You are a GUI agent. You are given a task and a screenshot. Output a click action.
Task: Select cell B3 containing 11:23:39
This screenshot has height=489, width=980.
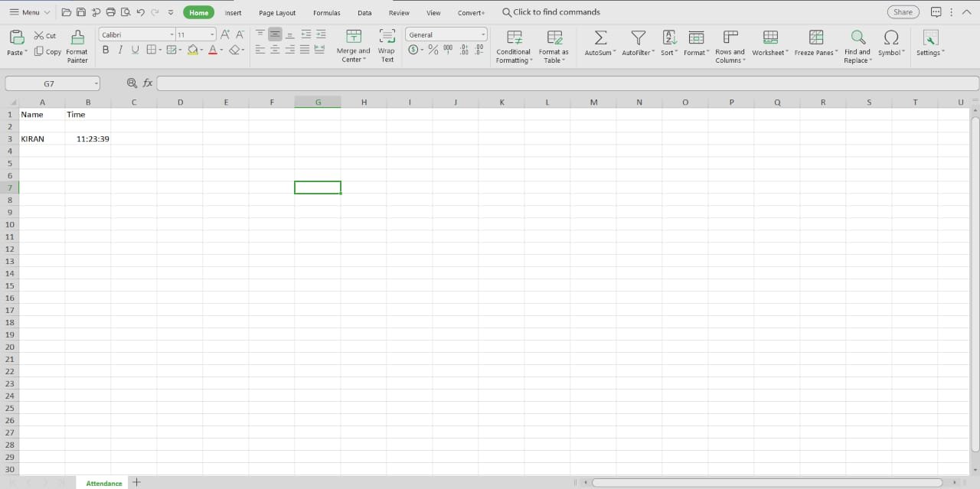pyautogui.click(x=88, y=139)
